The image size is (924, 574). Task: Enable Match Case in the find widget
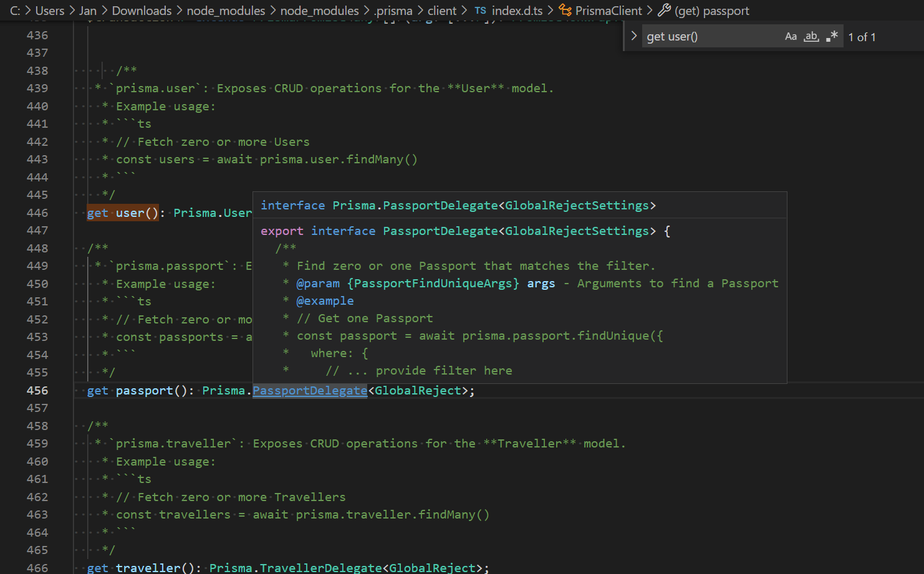[x=791, y=36]
